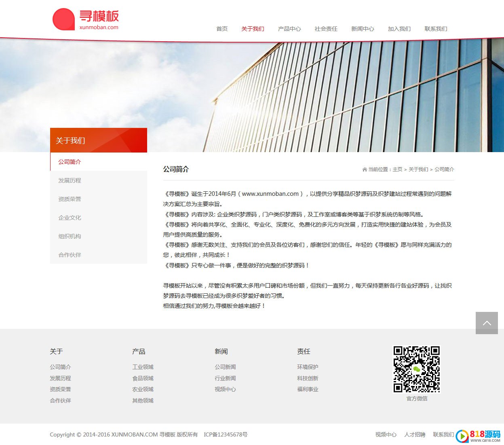Select 资质荣誉 in the left sidebar
This screenshot has width=504, height=445.
click(x=99, y=199)
